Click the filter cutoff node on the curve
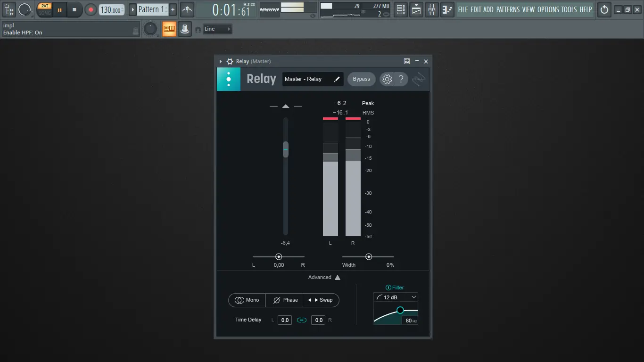This screenshot has width=644, height=362. (400, 310)
